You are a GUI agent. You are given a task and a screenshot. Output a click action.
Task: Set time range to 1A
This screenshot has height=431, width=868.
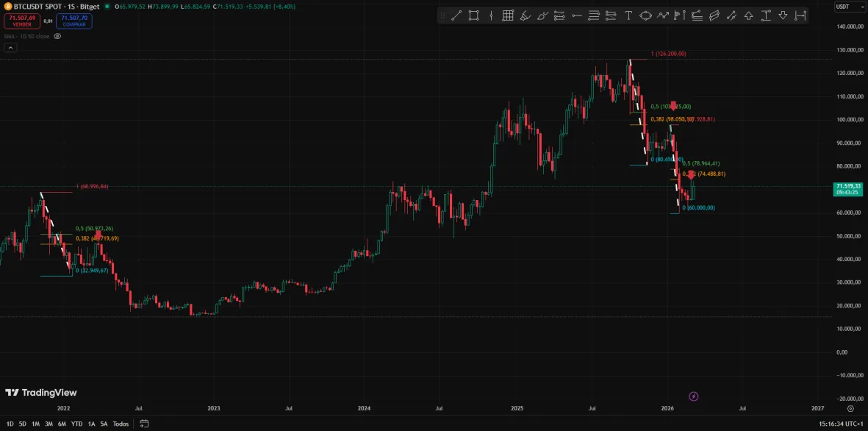(92, 424)
